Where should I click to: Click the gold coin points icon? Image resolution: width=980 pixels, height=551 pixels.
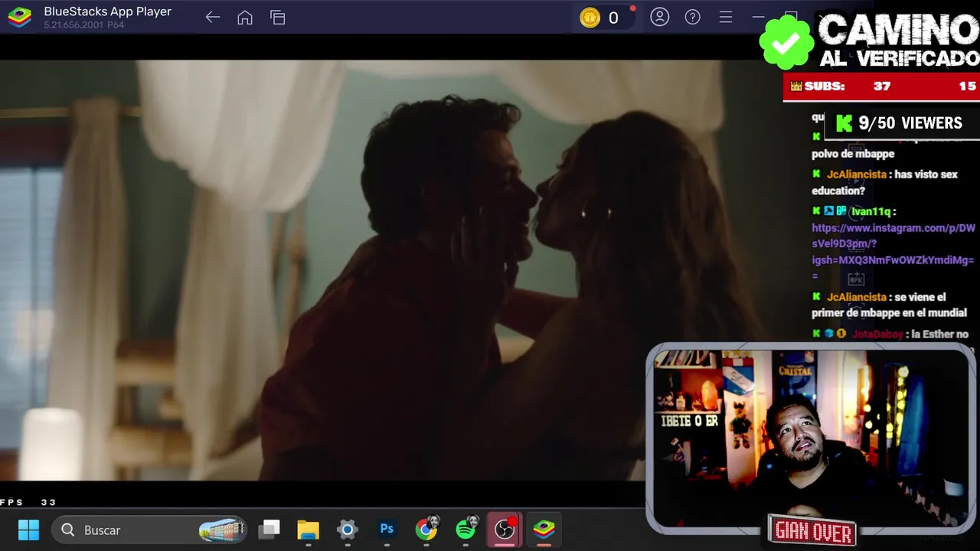[590, 18]
